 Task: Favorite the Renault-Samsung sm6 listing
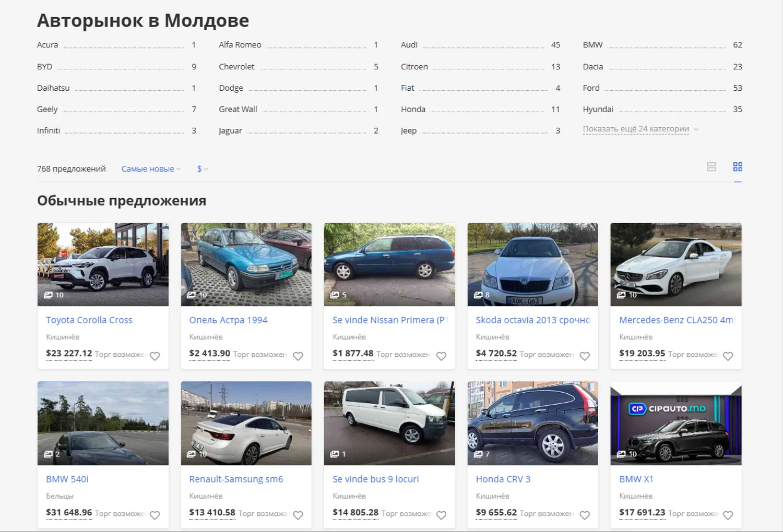298,515
